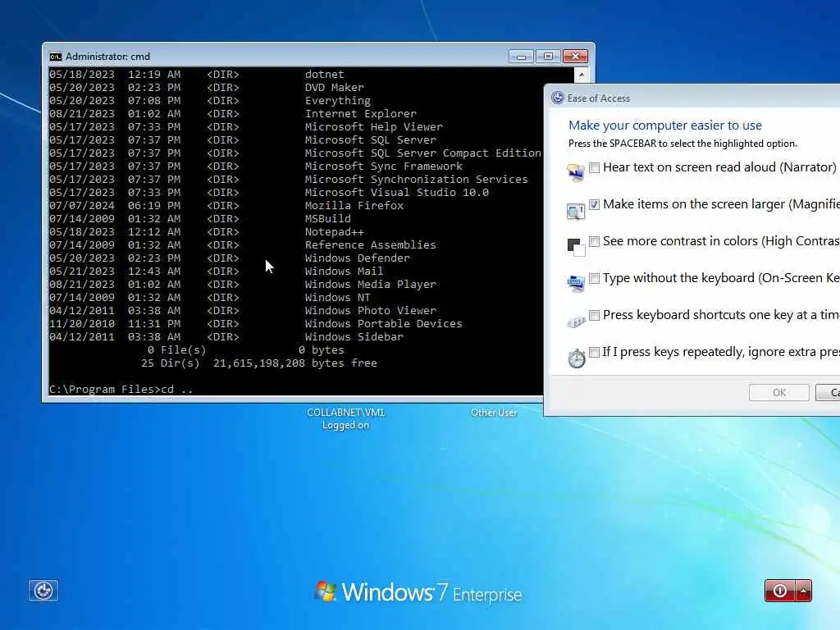Check the ignore extra presses checkbox

click(x=594, y=352)
